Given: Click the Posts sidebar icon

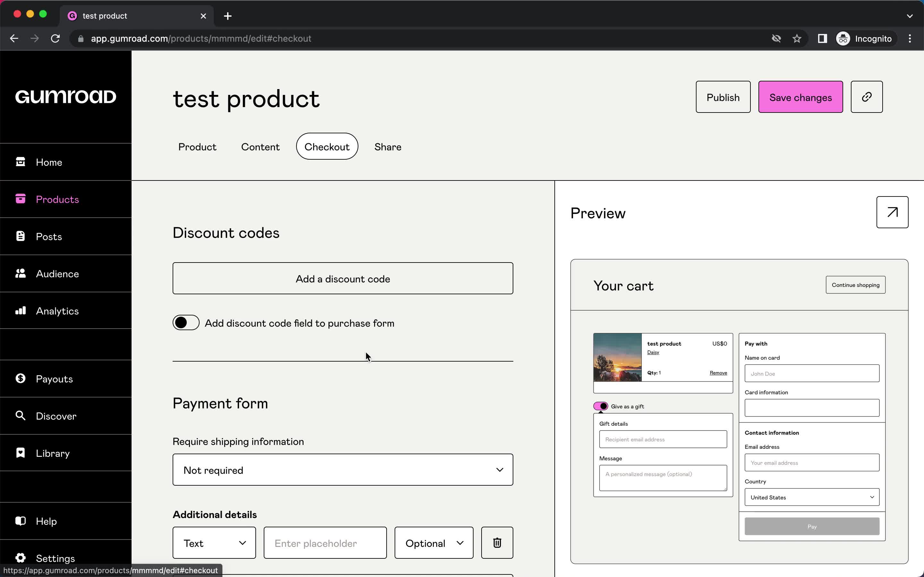Looking at the screenshot, I should click(x=21, y=236).
